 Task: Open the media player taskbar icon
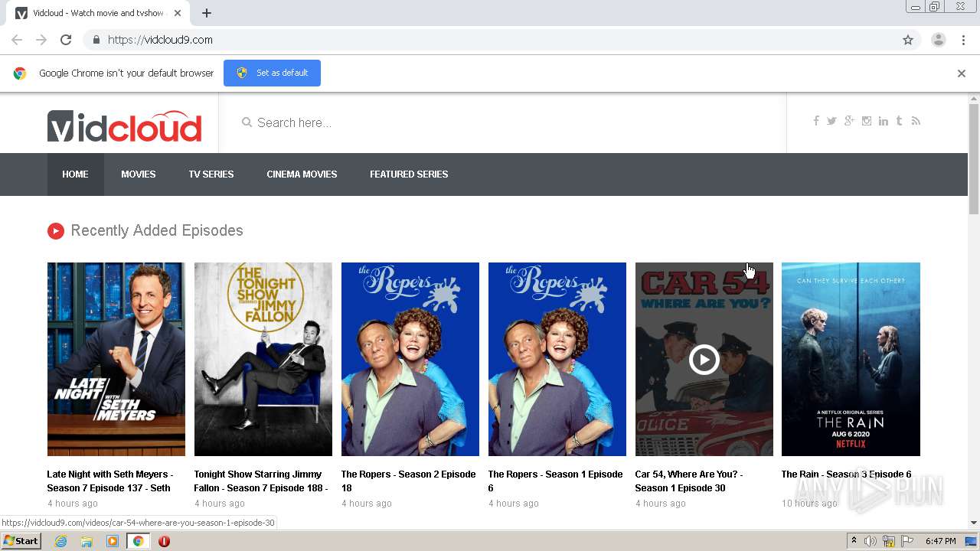(x=113, y=541)
